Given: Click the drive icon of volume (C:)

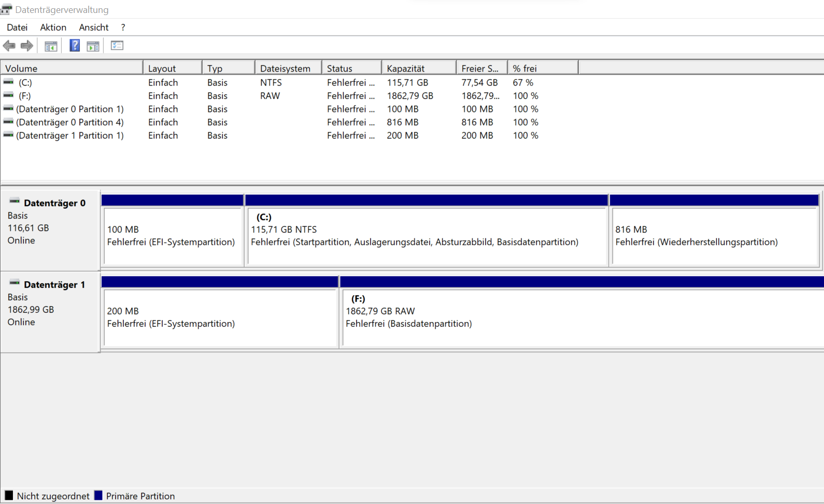Looking at the screenshot, I should [x=8, y=82].
